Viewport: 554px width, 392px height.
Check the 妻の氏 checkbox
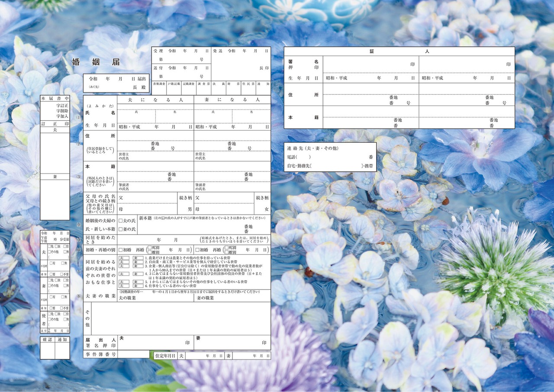tap(121, 229)
